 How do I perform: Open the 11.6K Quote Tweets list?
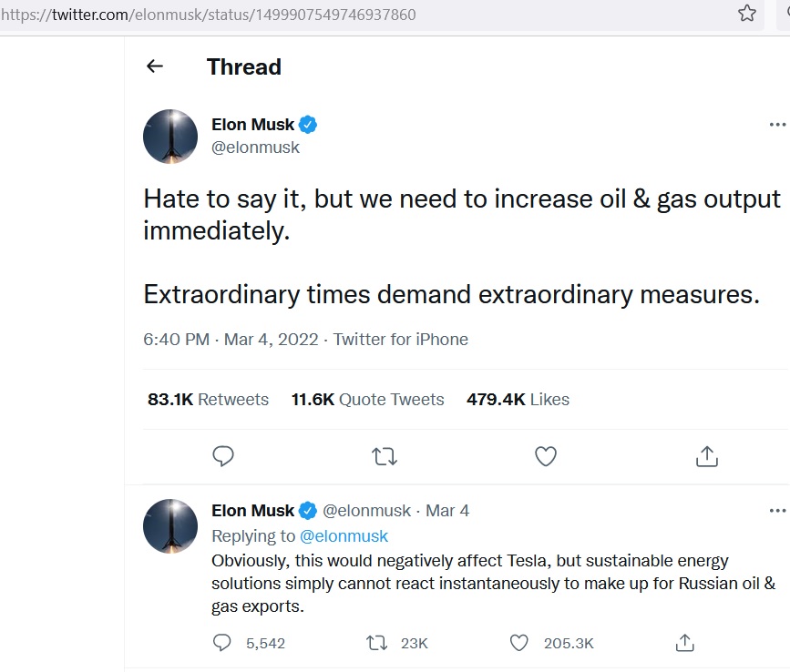367,399
